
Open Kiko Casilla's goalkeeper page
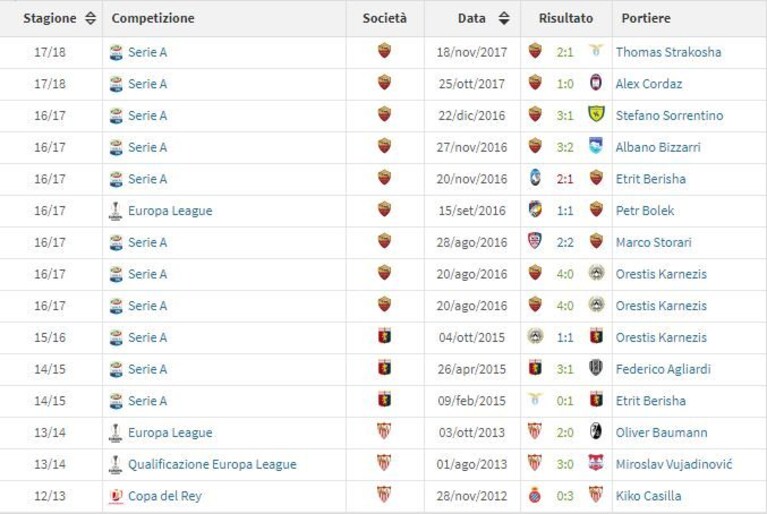coord(648,496)
